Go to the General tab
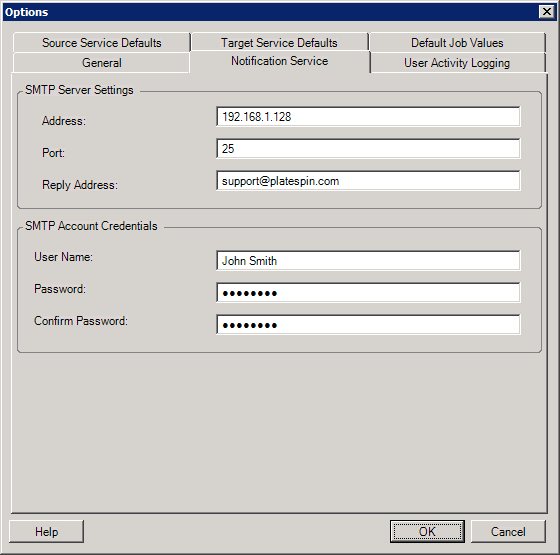This screenshot has width=560, height=555. 101,63
